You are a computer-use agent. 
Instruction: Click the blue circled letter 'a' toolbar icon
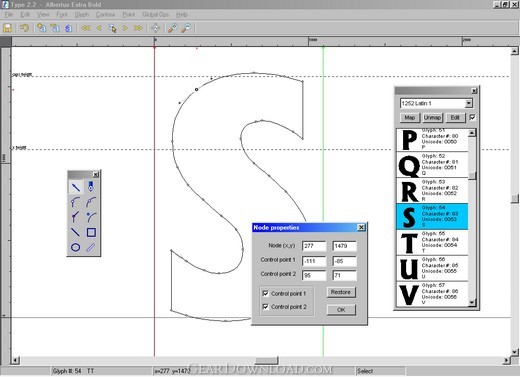point(69,28)
